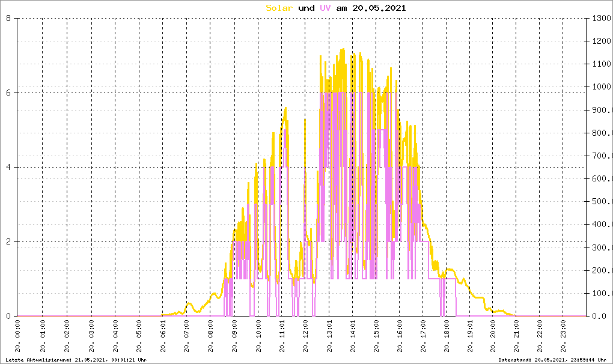Click the '1200' label on right axis

coord(602,41)
